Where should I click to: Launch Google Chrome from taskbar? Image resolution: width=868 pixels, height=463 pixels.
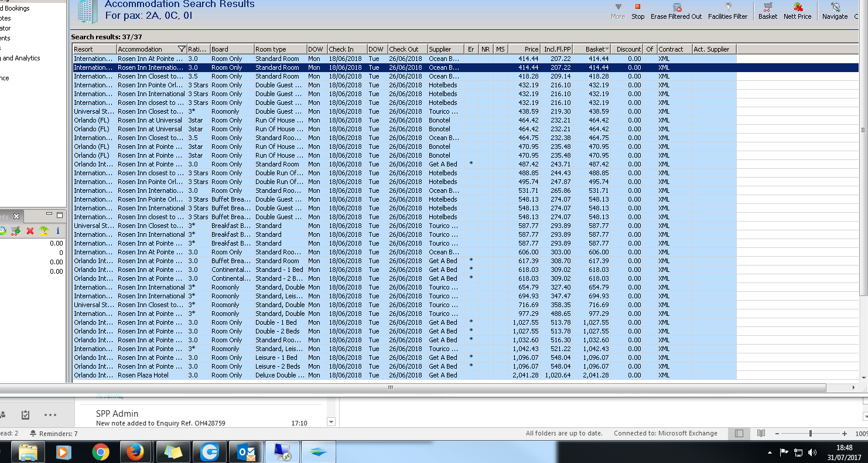(101, 452)
